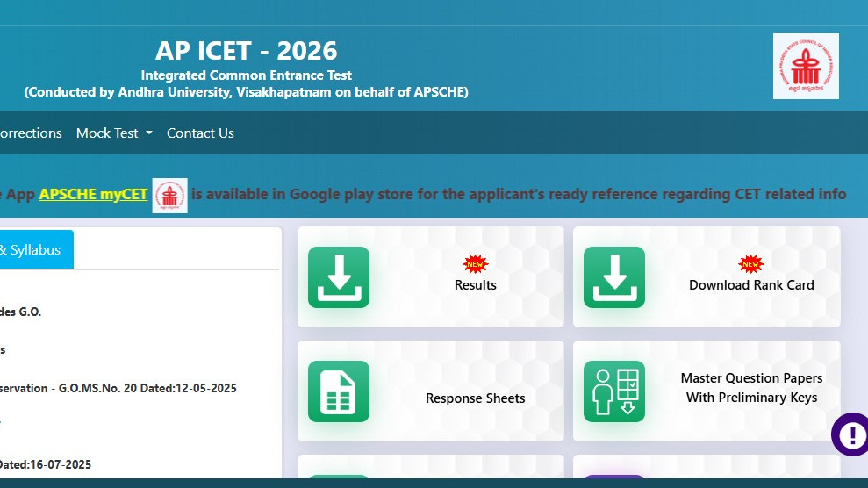Click the NEW badge above Results
The width and height of the screenshot is (868, 488).
click(x=475, y=264)
